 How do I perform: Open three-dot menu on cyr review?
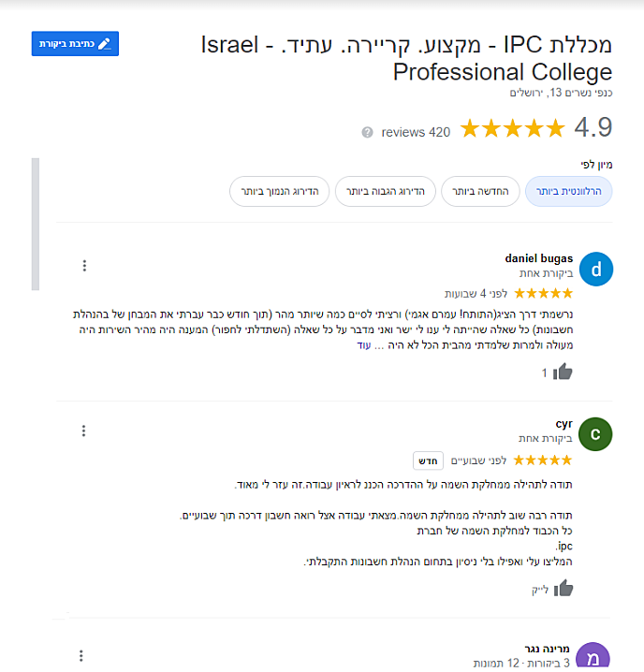coord(84,431)
